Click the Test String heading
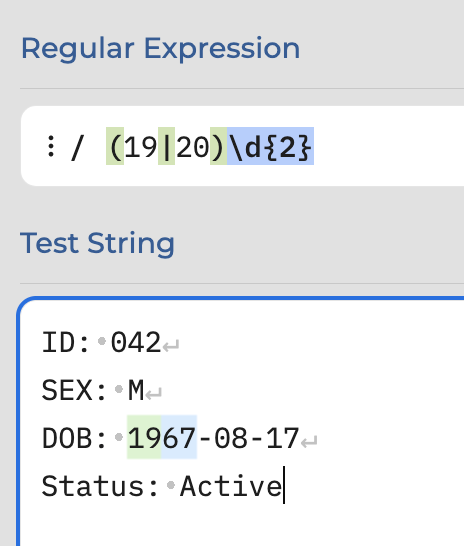The image size is (464, 546). pyautogui.click(x=97, y=243)
